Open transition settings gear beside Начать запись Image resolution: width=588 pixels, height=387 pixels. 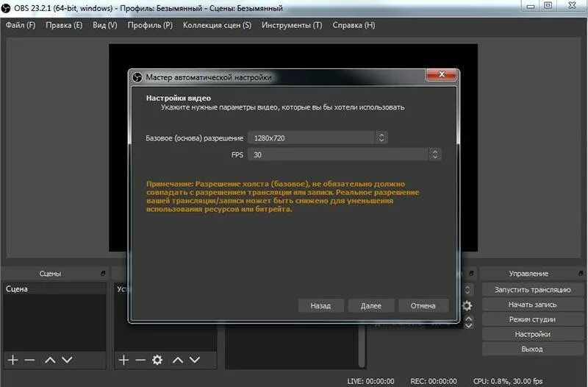tap(467, 305)
